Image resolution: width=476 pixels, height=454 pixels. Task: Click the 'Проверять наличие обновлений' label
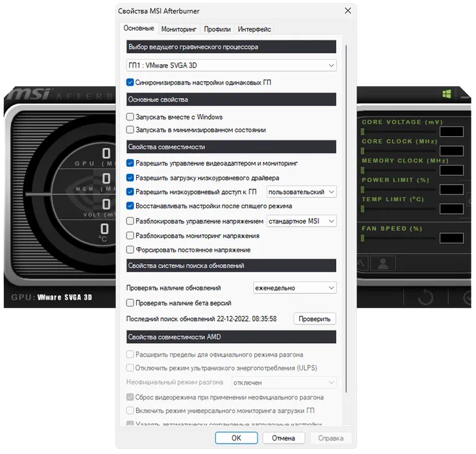pyautogui.click(x=173, y=288)
